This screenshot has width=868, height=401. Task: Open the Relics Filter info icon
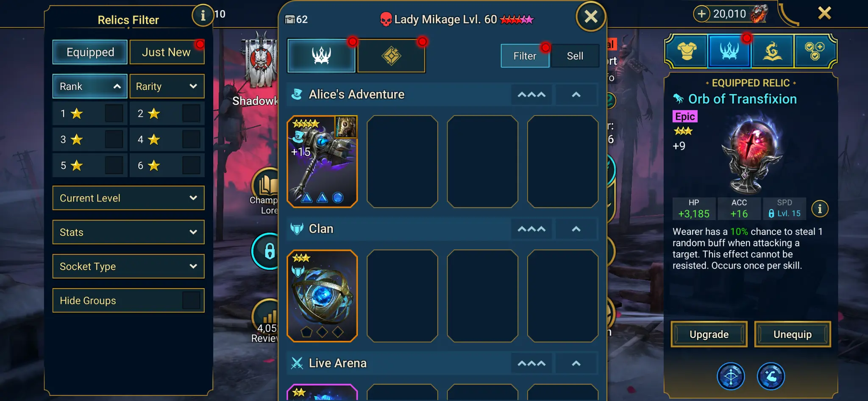tap(203, 16)
